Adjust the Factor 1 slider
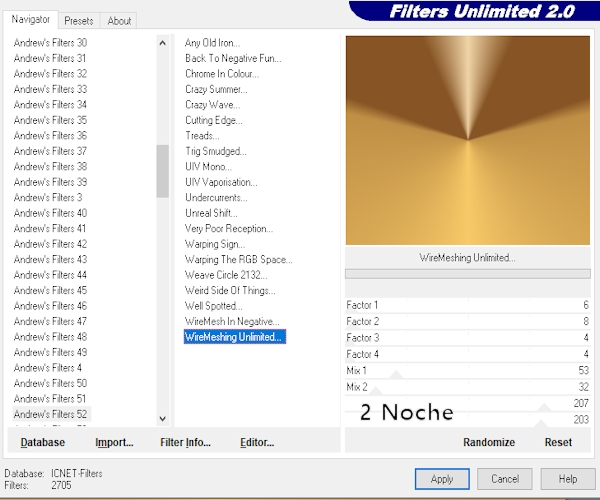600x500 pixels. pyautogui.click(x=468, y=305)
